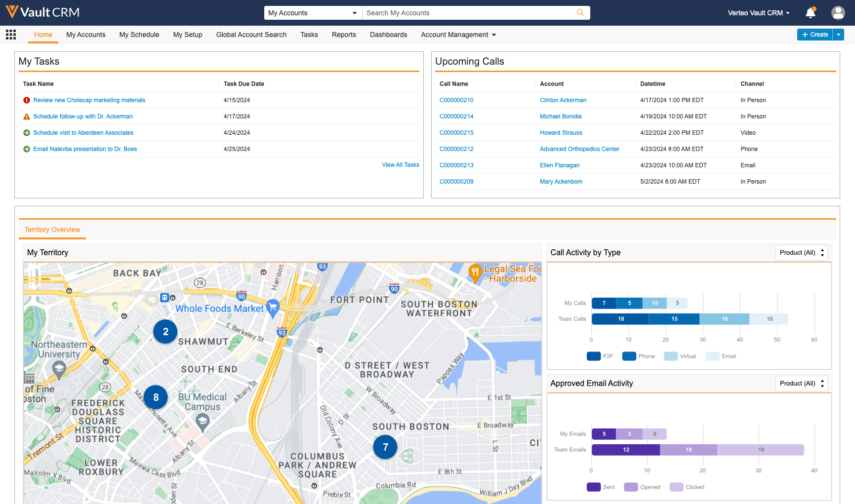Open Product filter for Call Activity by Type
The height and width of the screenshot is (504, 855).
(801, 253)
